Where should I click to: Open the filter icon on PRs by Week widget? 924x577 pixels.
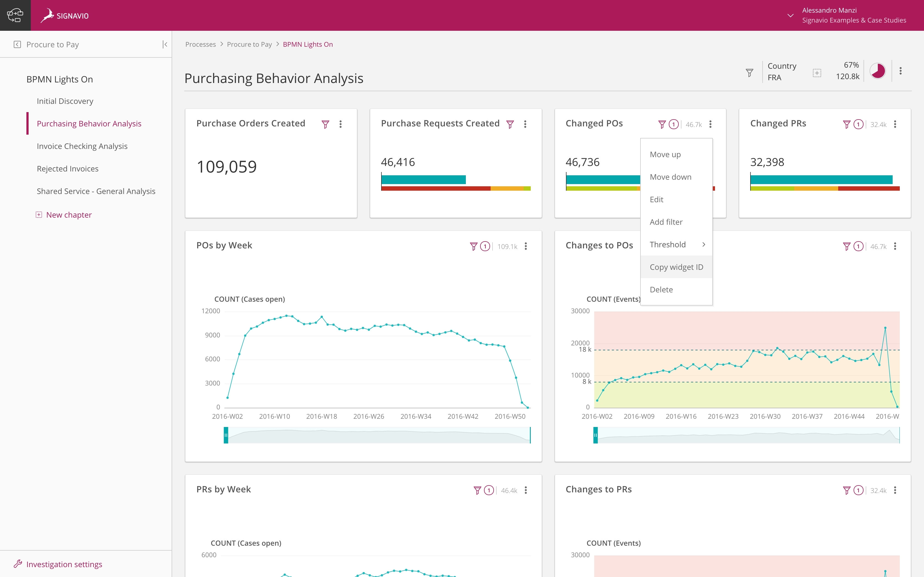(x=477, y=490)
